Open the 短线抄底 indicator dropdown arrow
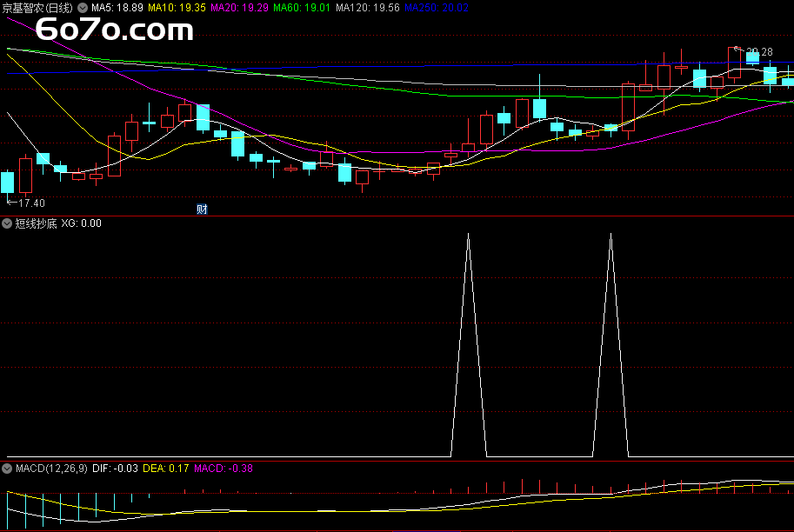 [7, 223]
